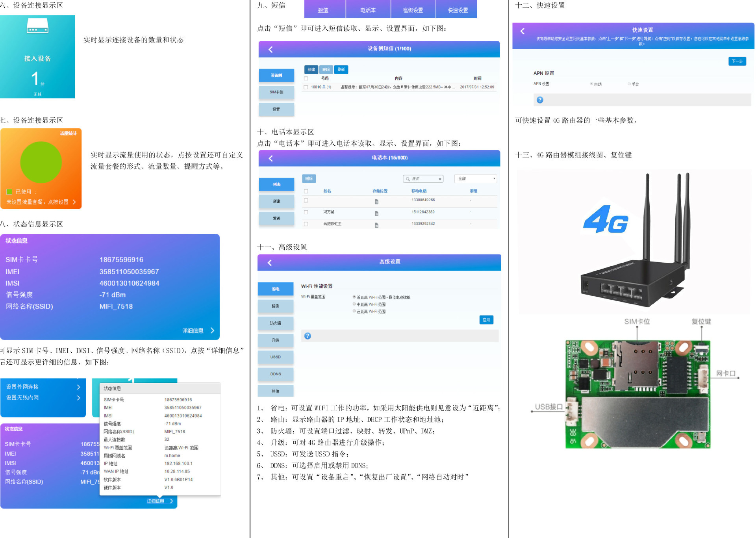The image size is (756, 538).
Task: Click back arrow in 高级设置 header
Action: pos(270,263)
